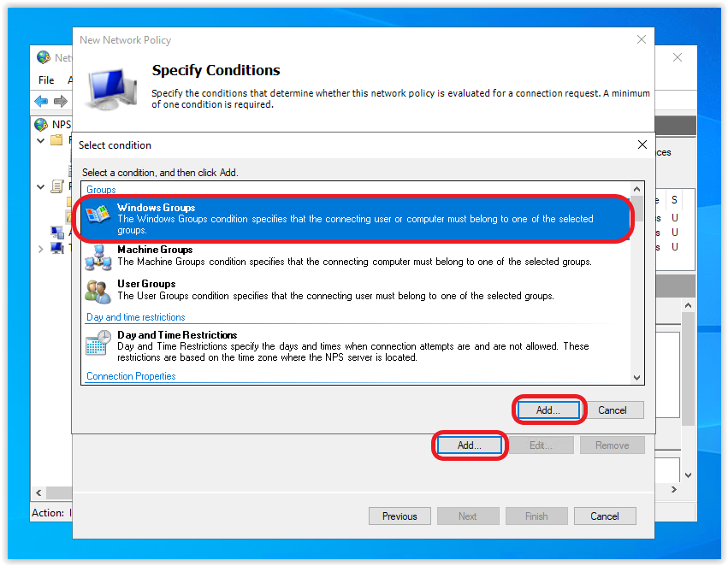The width and height of the screenshot is (728, 566).
Task: Click the condition list scroll down arrow
Action: [x=637, y=378]
